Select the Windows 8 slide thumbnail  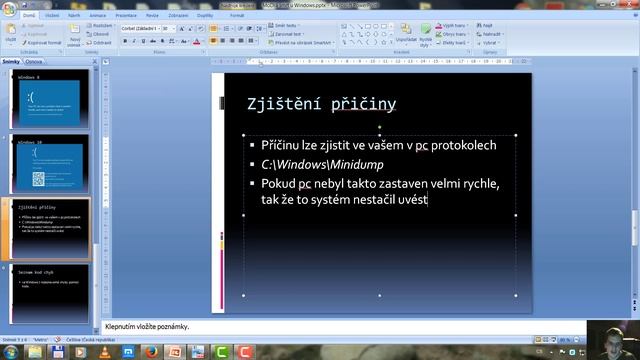(x=49, y=99)
